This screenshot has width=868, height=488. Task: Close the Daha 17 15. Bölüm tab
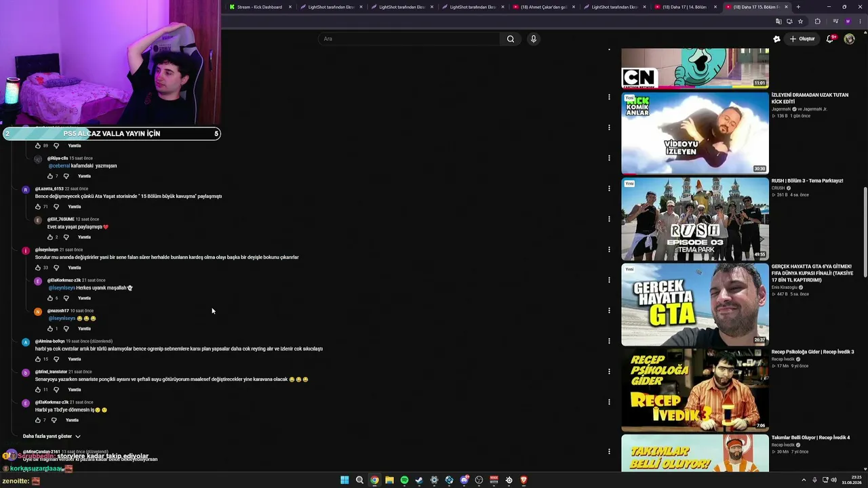click(786, 7)
